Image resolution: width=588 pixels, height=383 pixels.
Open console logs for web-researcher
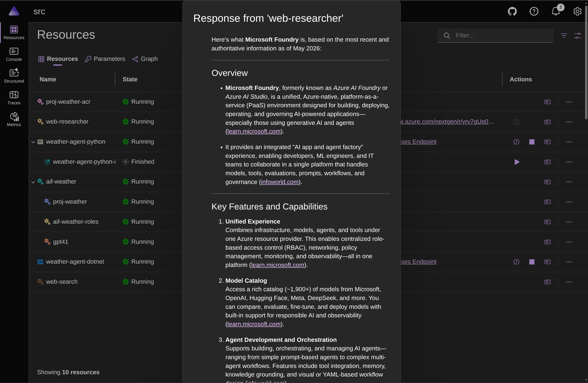click(x=547, y=122)
